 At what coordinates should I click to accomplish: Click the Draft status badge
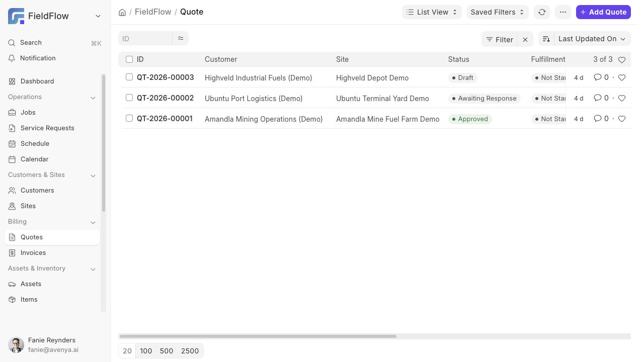pyautogui.click(x=463, y=78)
